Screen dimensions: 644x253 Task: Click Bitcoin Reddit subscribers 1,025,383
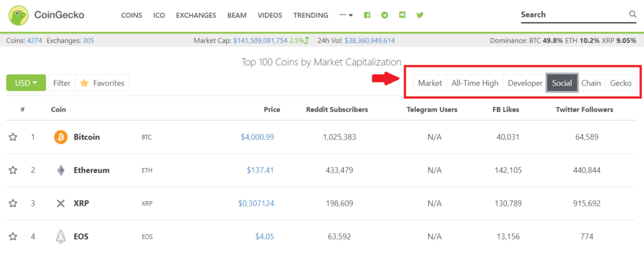point(340,137)
